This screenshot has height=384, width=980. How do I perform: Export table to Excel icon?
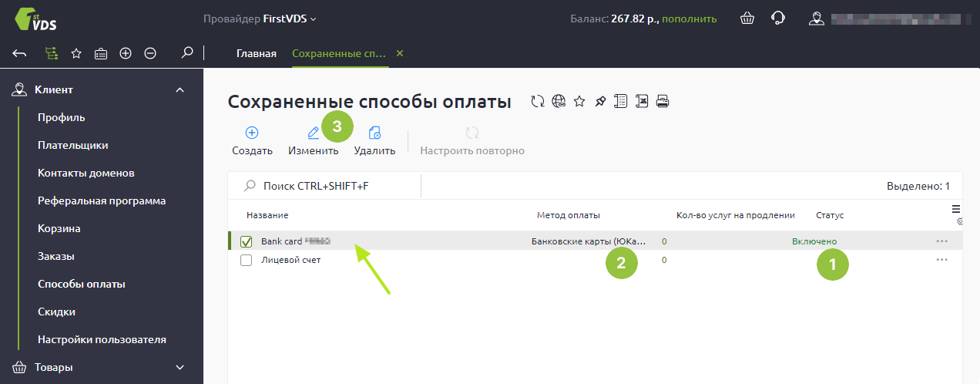641,101
